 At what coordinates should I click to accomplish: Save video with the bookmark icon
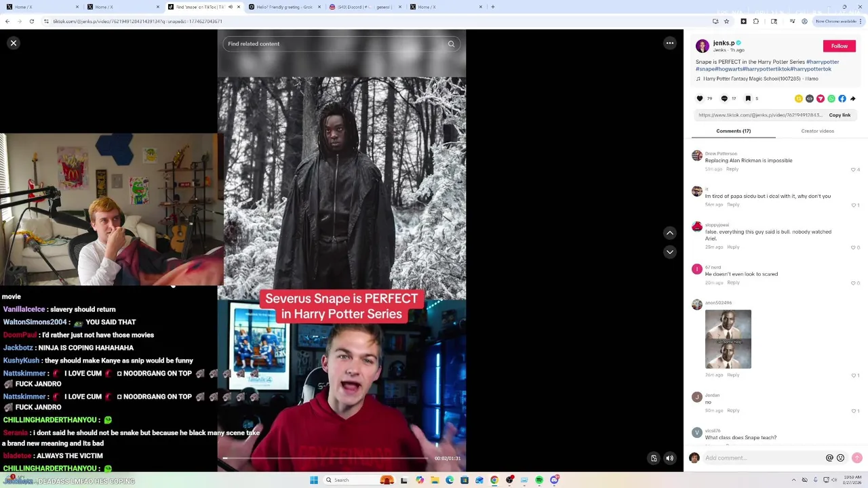pyautogui.click(x=748, y=99)
